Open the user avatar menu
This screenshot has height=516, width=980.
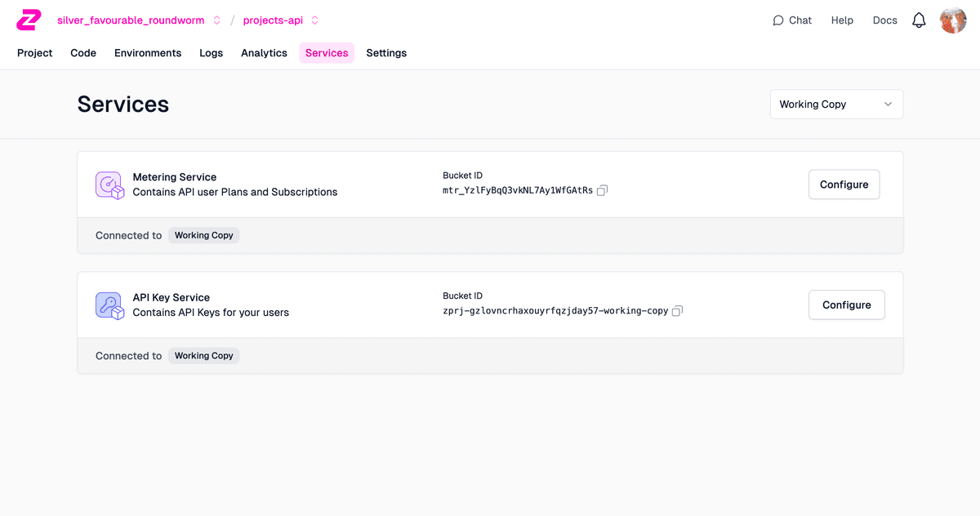click(x=953, y=20)
